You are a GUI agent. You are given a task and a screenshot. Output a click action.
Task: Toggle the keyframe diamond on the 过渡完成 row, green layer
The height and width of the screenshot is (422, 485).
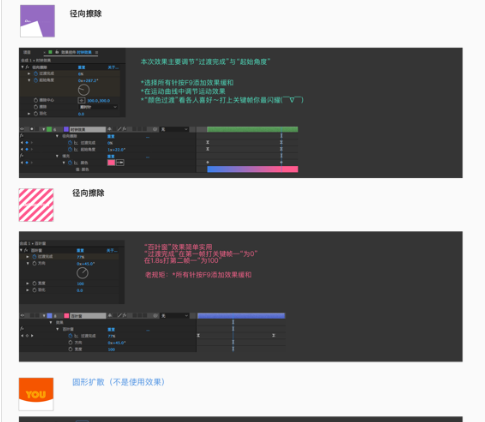click(27, 143)
